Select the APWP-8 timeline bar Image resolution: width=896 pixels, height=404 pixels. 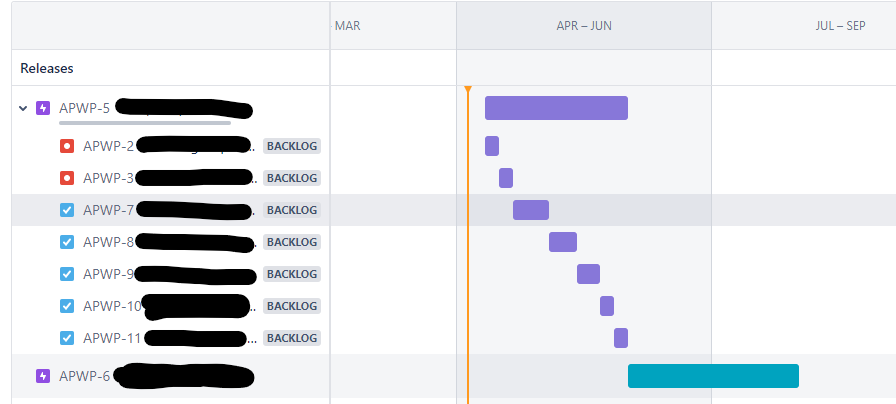tap(563, 242)
